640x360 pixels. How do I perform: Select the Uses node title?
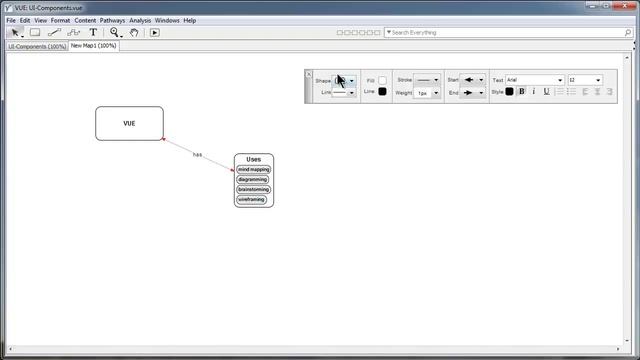click(x=253, y=160)
